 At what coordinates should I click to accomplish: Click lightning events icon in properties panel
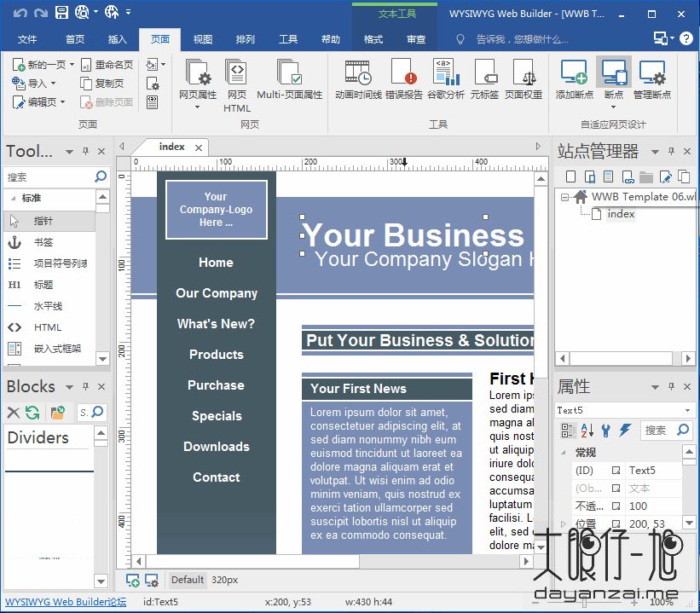(x=625, y=430)
